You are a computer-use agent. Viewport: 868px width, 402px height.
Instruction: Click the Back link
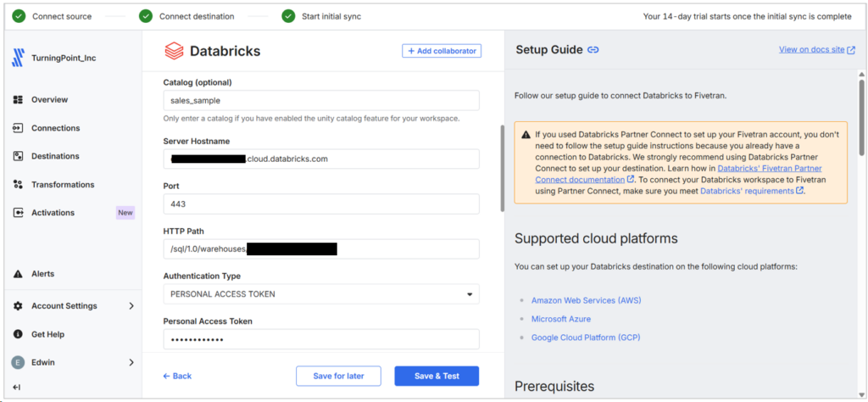point(177,376)
